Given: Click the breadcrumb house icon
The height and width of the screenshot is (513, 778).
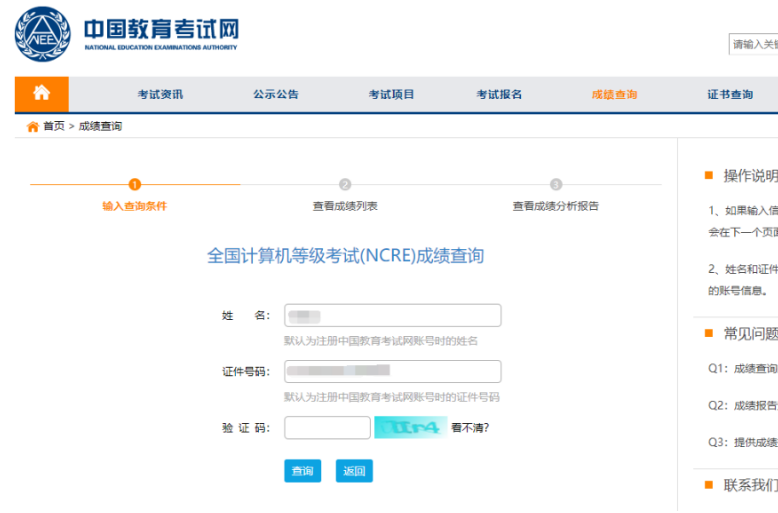Looking at the screenshot, I should 33,127.
